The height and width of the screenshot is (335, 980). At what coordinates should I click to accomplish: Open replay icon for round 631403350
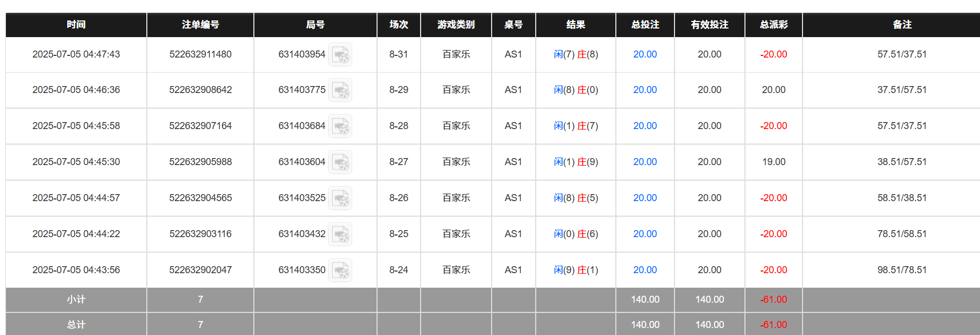pos(340,270)
